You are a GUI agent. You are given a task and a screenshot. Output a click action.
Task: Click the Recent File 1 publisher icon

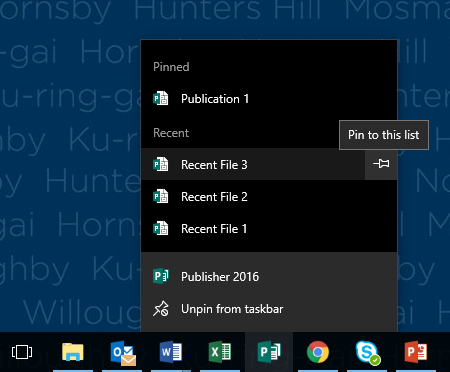click(x=161, y=229)
